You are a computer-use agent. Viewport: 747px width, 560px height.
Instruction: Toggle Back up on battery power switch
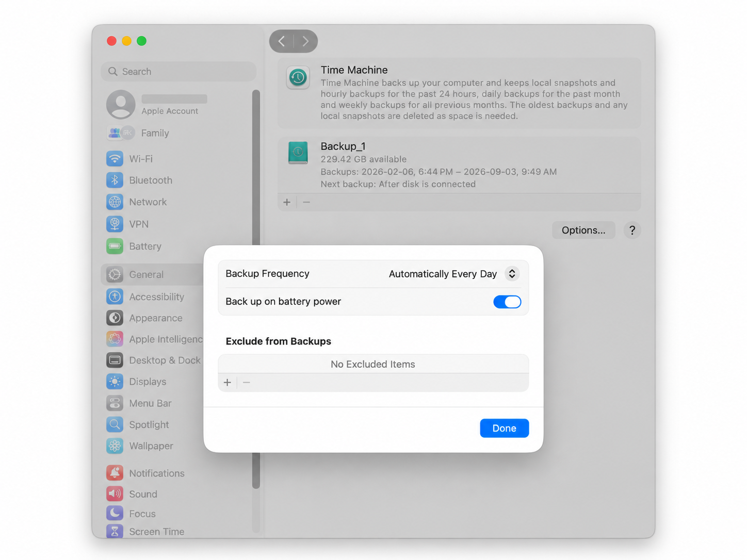pos(507,302)
